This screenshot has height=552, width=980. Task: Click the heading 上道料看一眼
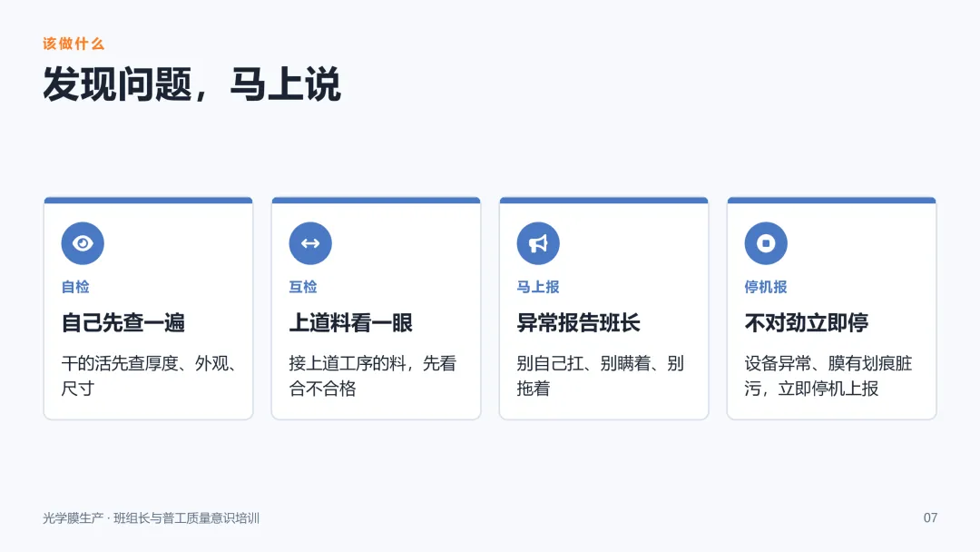[350, 322]
